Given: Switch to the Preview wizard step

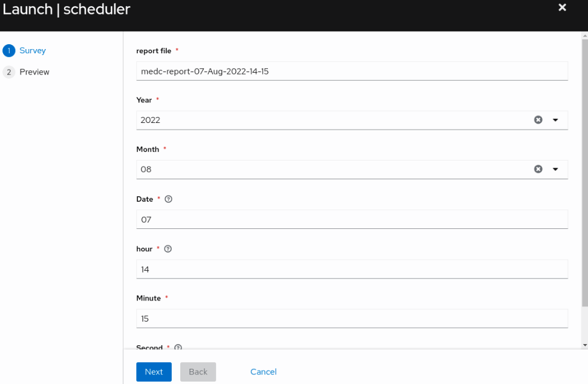Looking at the screenshot, I should coord(34,72).
